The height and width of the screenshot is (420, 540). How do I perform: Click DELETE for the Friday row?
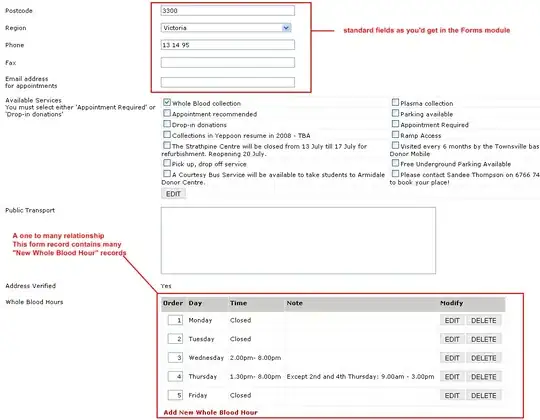pos(484,396)
